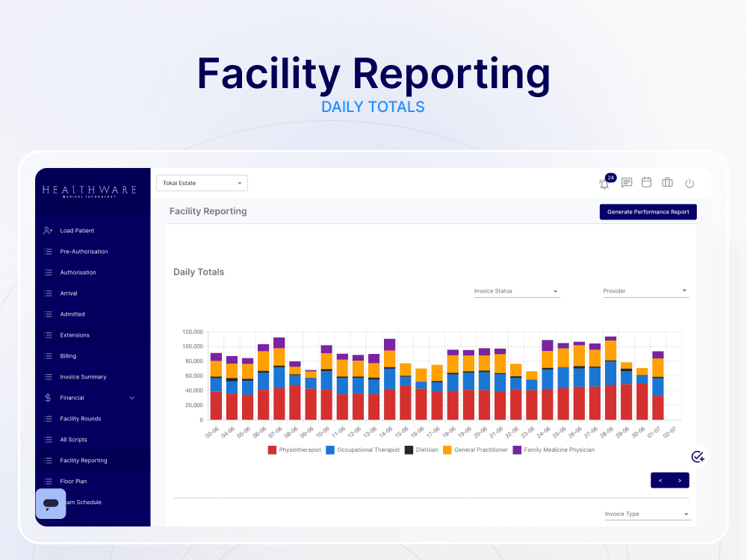Click the 14-06 bar in chart
The image size is (747, 560).
(x=390, y=379)
